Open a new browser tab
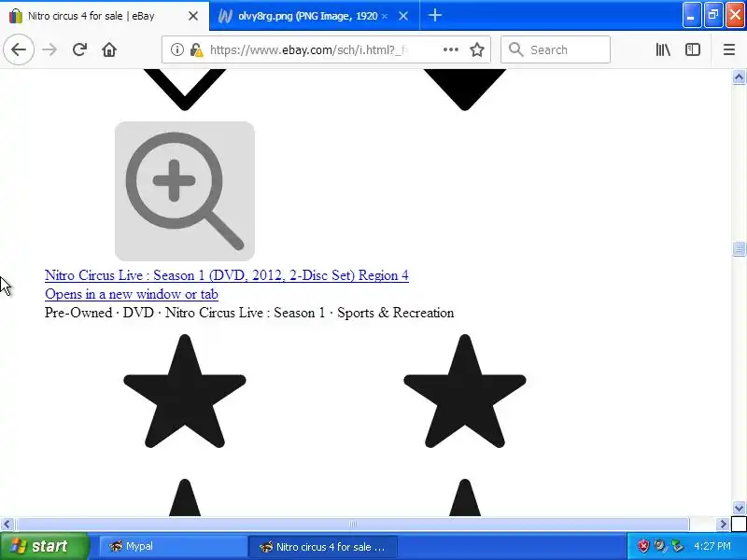The height and width of the screenshot is (560, 747). coord(434,16)
